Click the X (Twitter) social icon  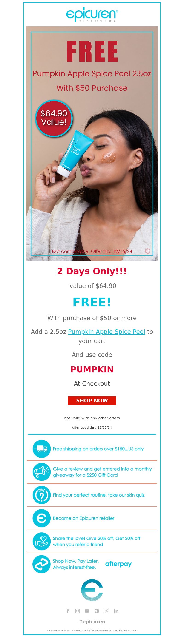pyautogui.click(x=106, y=611)
